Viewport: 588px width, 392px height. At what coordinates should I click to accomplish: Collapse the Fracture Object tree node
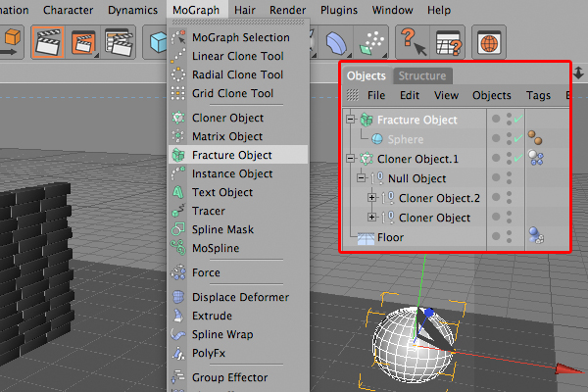point(350,120)
